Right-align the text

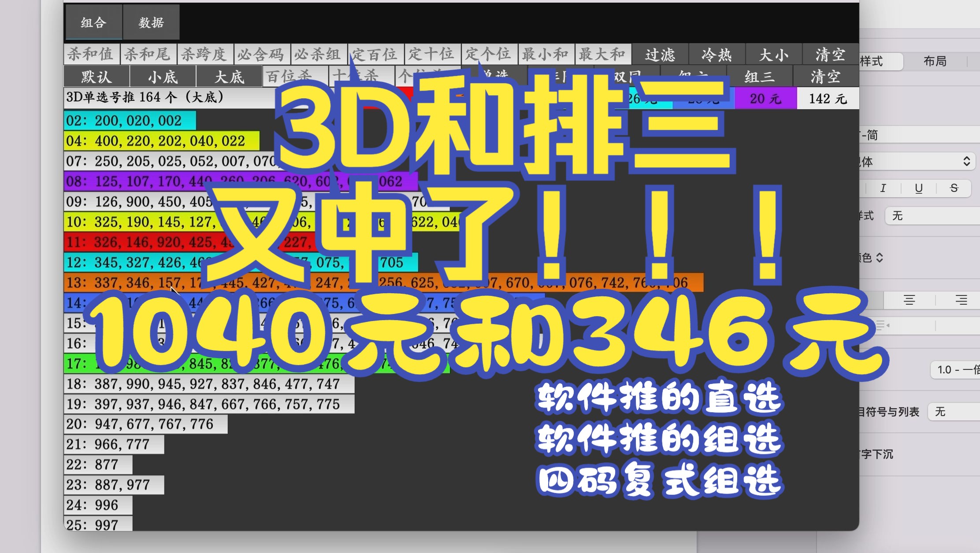pos(961,300)
